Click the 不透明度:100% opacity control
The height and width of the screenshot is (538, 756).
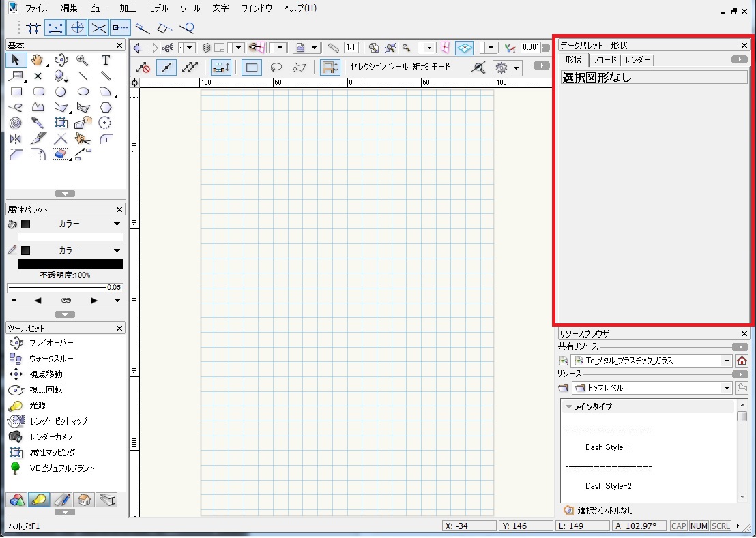tap(65, 275)
